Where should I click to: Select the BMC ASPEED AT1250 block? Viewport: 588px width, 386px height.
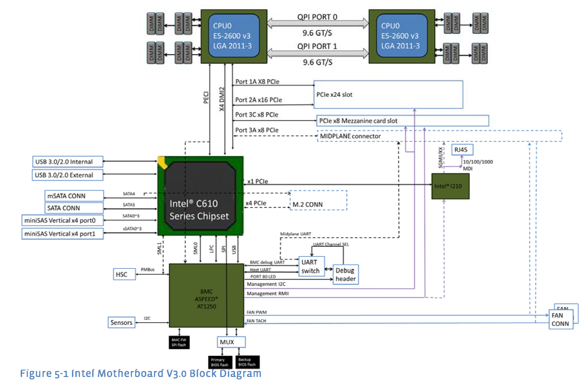coord(207,295)
